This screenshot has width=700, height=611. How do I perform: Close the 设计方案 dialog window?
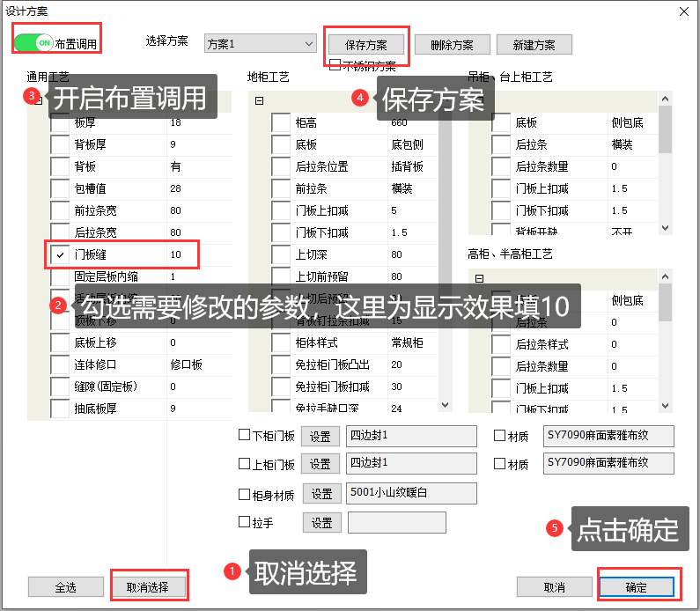tap(683, 11)
